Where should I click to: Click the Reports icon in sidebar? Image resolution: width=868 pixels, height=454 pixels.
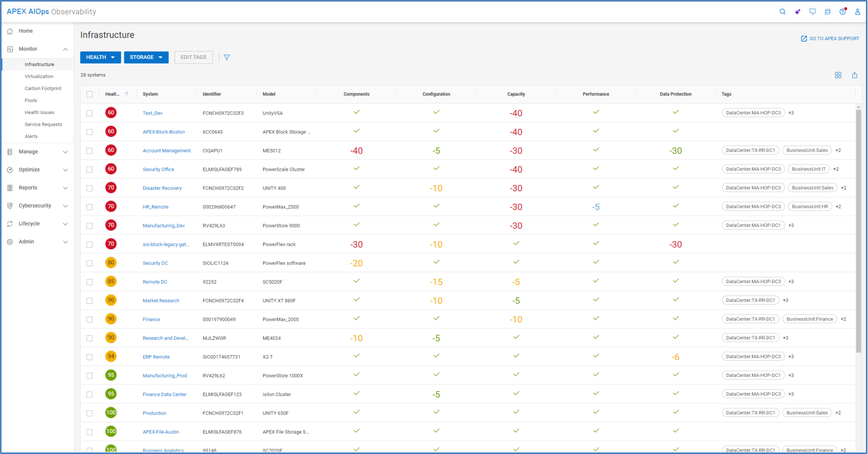(x=10, y=188)
